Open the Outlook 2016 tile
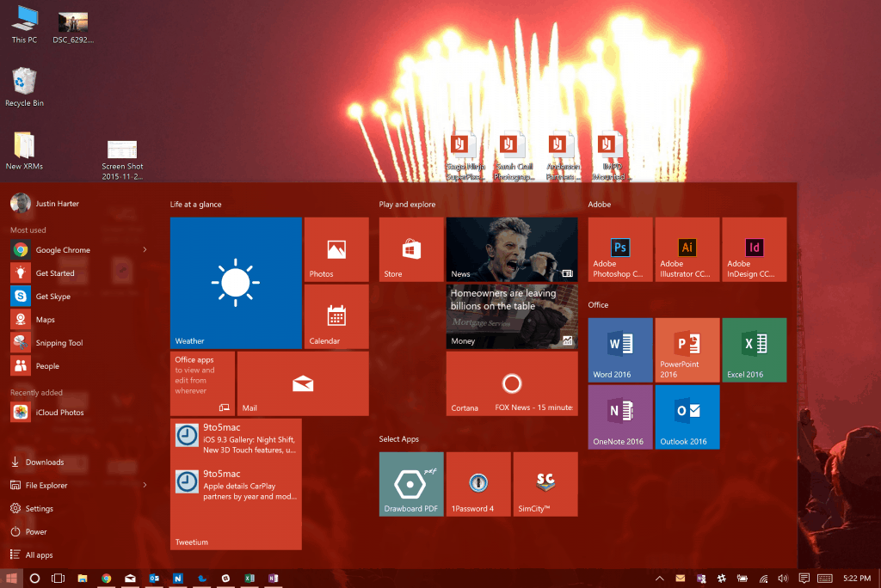Screen dimensions: 881x588 point(687,417)
